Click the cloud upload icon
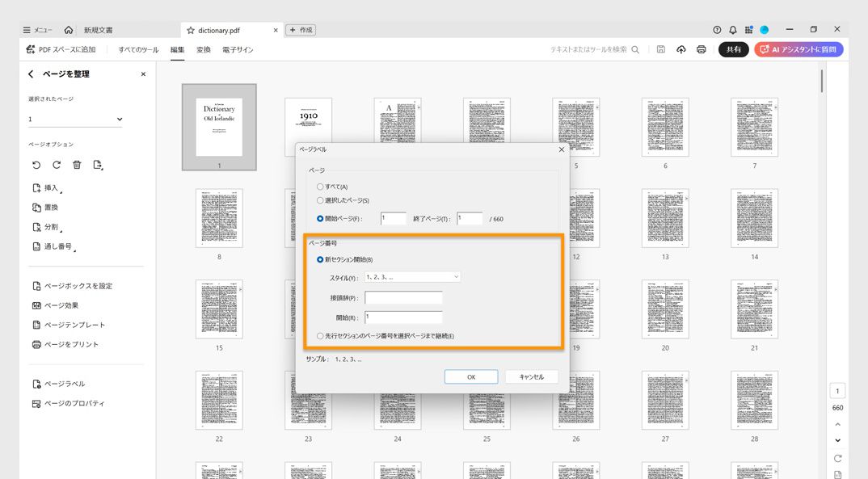 click(x=680, y=49)
